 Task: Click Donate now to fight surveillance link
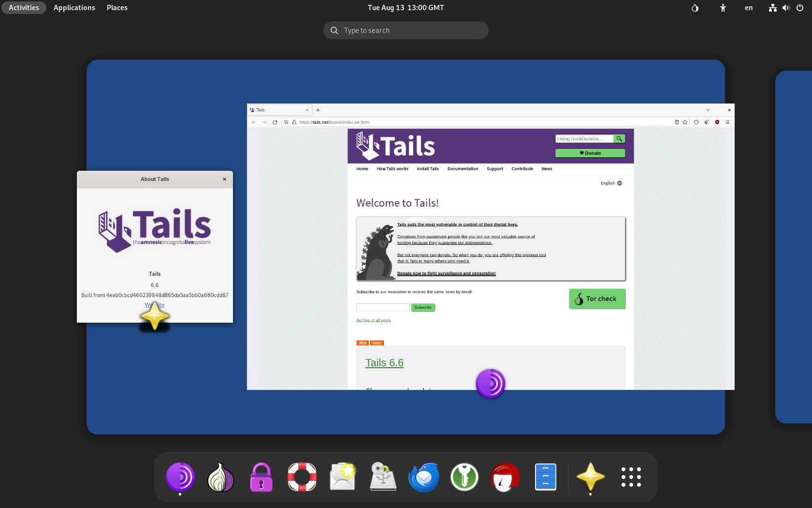coord(446,273)
